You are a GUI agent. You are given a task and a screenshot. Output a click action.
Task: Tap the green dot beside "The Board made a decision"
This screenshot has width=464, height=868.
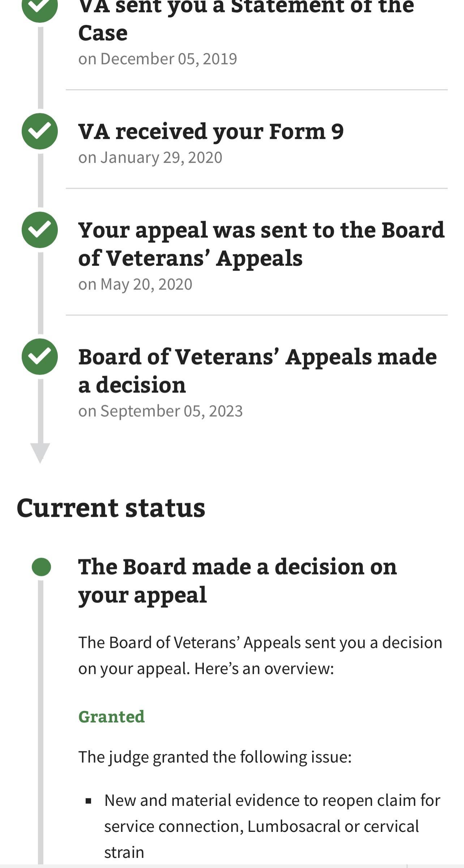[41, 567]
